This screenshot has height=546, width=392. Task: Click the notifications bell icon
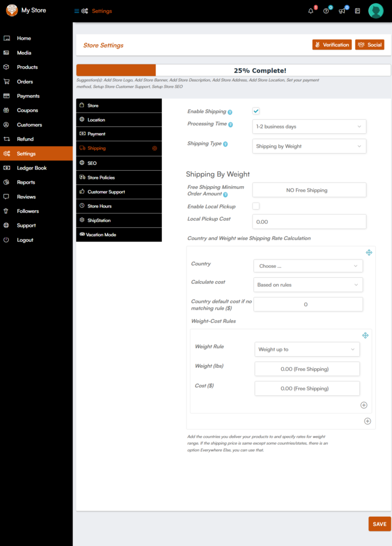click(x=311, y=11)
